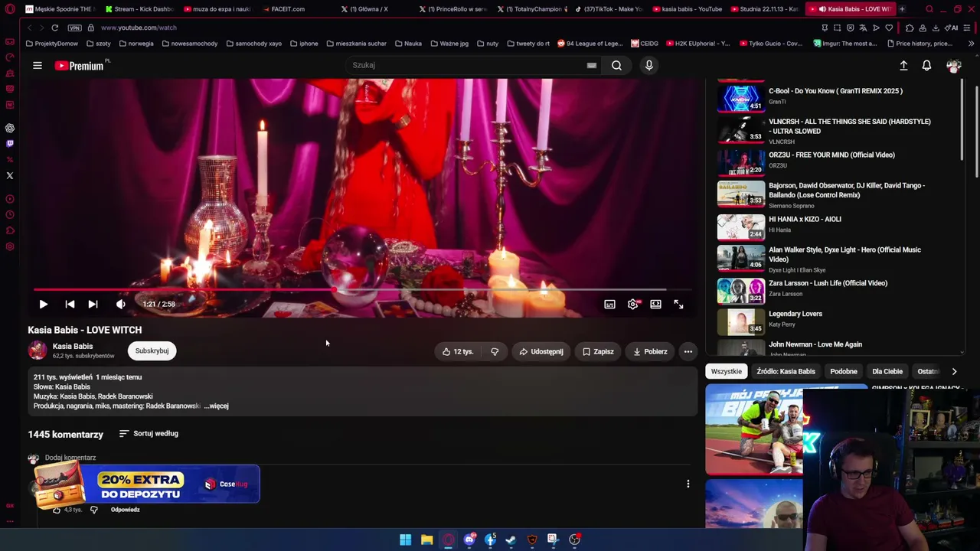Reply to comment via Odpowiedz

pos(125,510)
